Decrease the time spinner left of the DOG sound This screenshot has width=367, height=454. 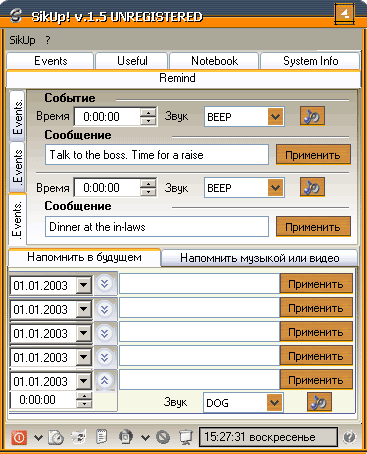tap(84, 403)
